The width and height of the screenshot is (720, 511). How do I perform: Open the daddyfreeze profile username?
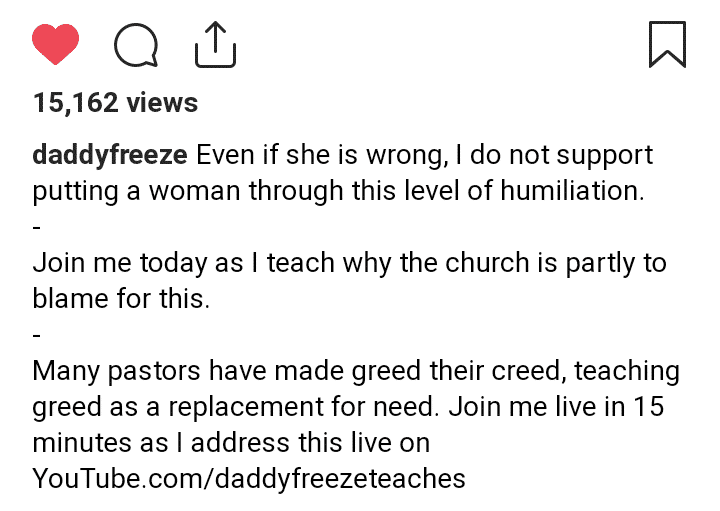coord(110,156)
